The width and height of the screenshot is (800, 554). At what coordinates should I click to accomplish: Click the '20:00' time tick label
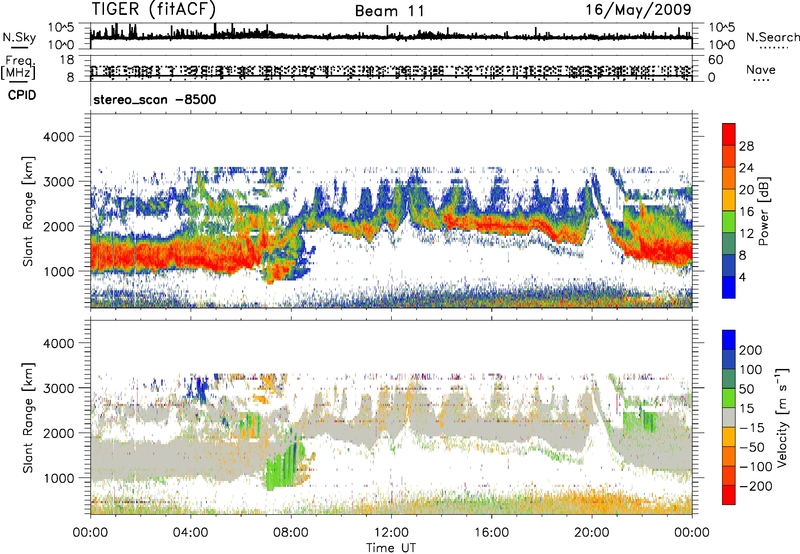click(x=592, y=533)
